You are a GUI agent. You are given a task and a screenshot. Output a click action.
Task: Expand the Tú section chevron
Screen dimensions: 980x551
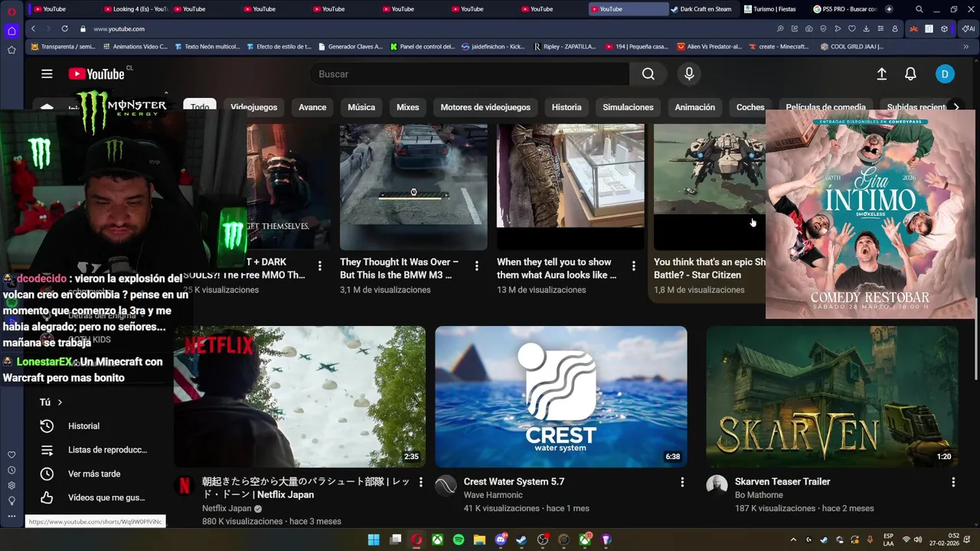click(x=60, y=403)
